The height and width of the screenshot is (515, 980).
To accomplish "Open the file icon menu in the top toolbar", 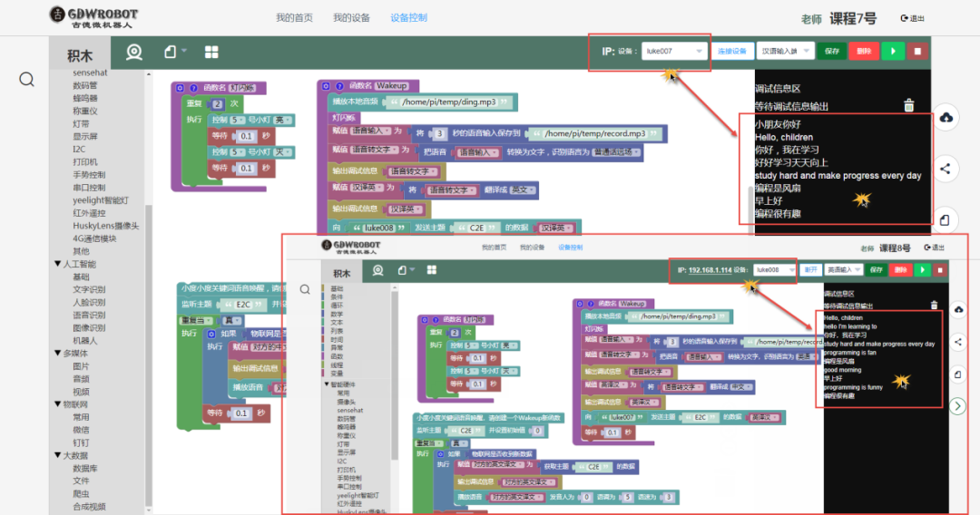I will [x=172, y=52].
